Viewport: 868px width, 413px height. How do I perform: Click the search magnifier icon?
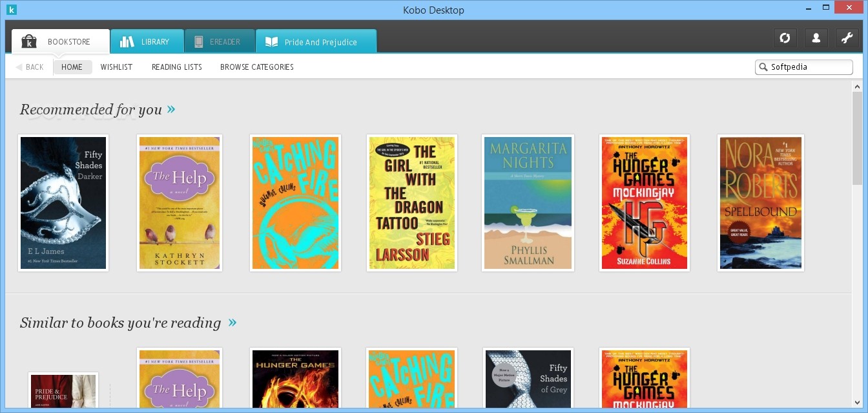[763, 67]
